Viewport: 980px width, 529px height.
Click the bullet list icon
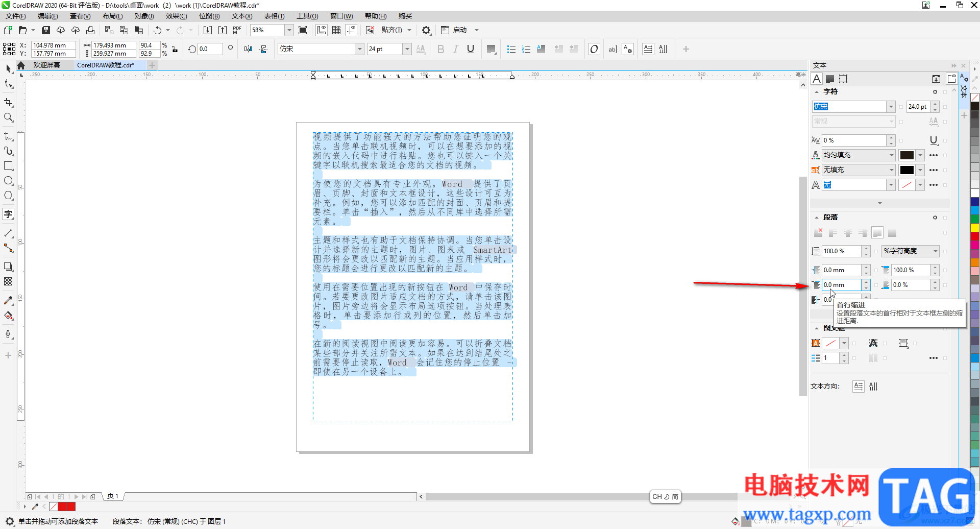(x=511, y=49)
